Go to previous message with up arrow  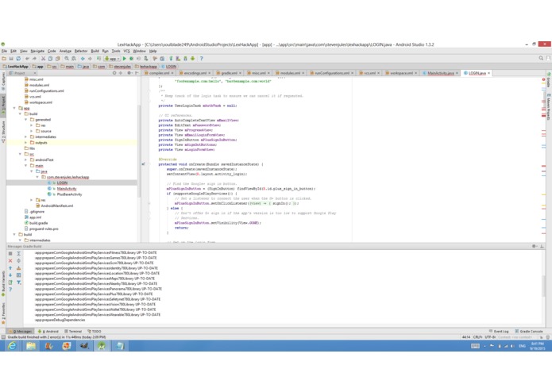point(10,268)
